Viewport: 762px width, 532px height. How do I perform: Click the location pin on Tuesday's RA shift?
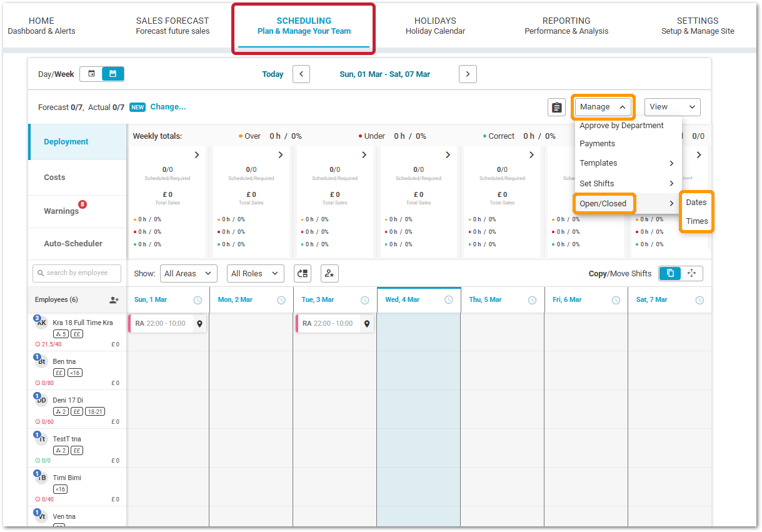pyautogui.click(x=367, y=324)
